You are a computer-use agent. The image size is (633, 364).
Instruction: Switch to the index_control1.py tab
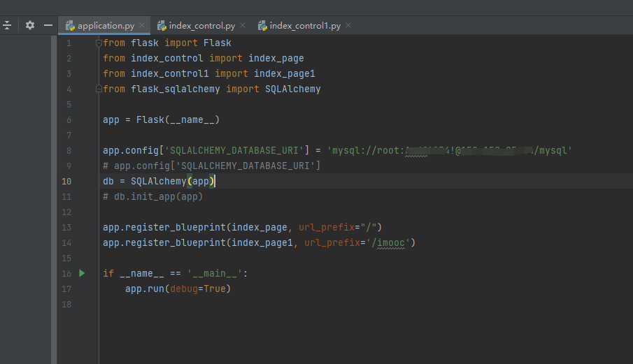click(x=304, y=25)
